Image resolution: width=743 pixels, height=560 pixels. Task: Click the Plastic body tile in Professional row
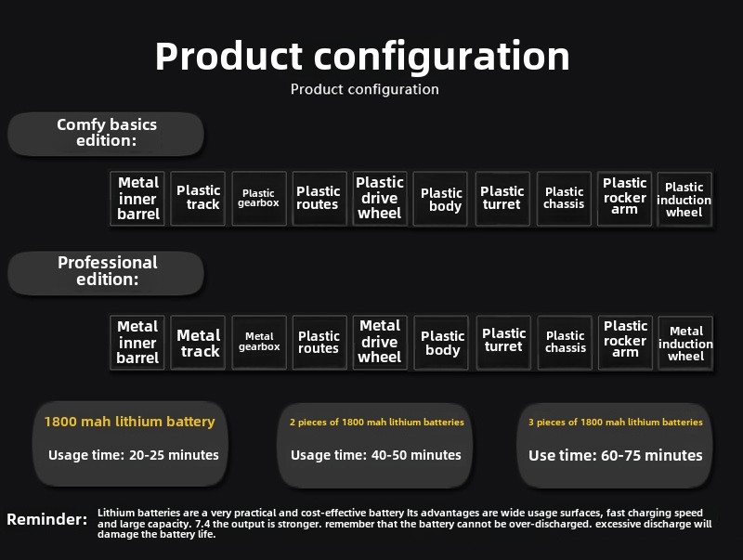(441, 343)
